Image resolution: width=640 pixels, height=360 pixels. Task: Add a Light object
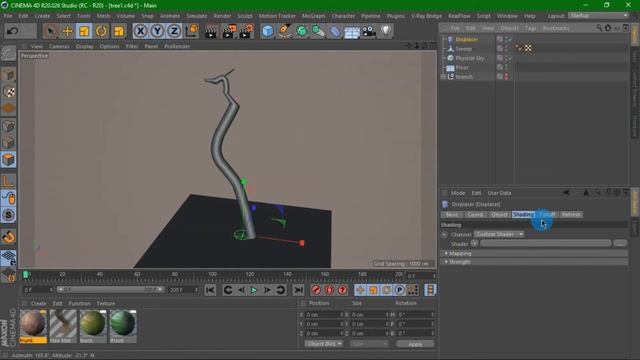point(386,31)
